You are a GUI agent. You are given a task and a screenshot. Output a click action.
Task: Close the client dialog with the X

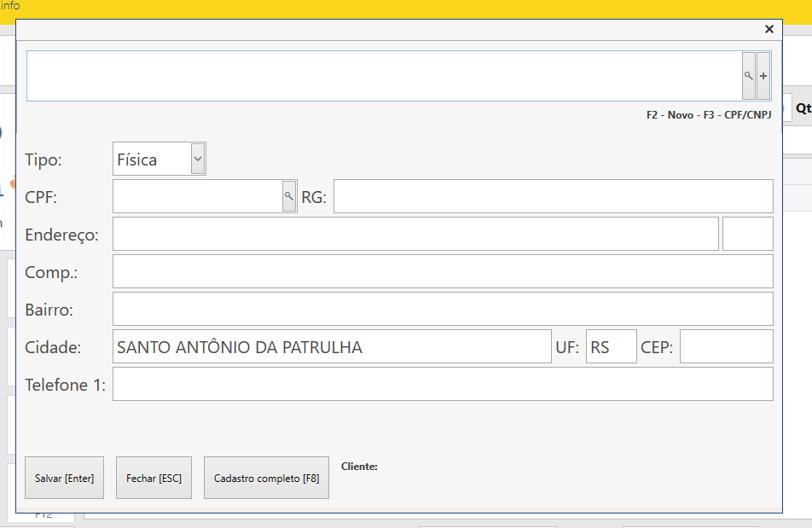(x=769, y=29)
